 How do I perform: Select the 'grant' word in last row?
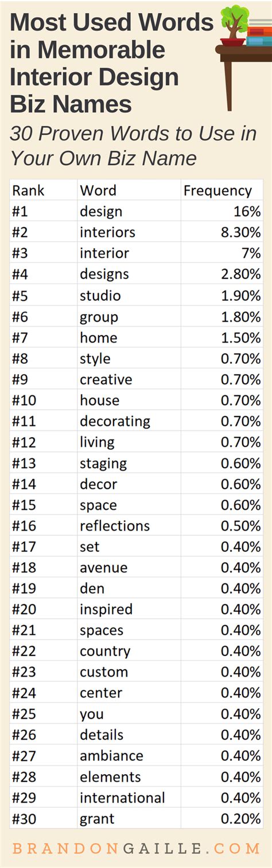coord(97,819)
